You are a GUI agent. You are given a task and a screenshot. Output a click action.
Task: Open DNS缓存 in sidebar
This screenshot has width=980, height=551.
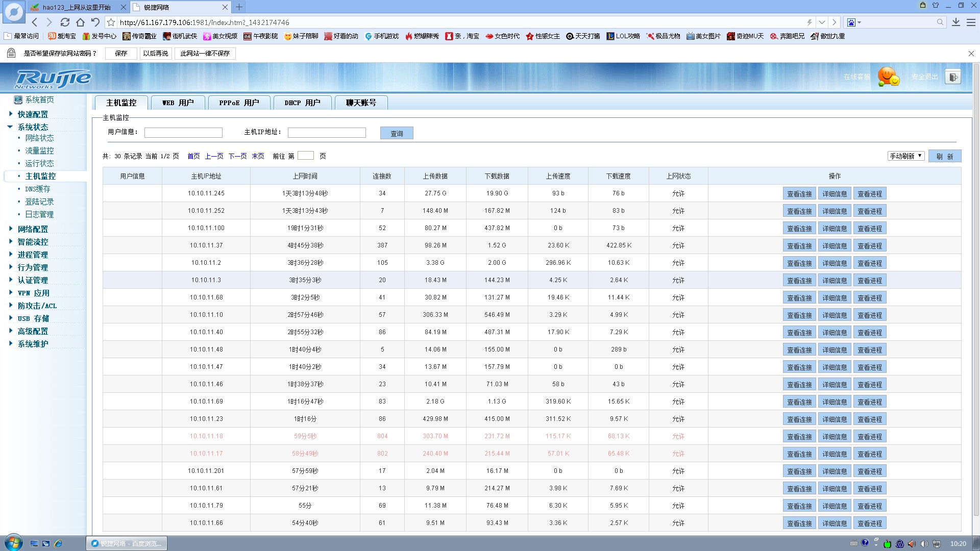[x=38, y=189]
